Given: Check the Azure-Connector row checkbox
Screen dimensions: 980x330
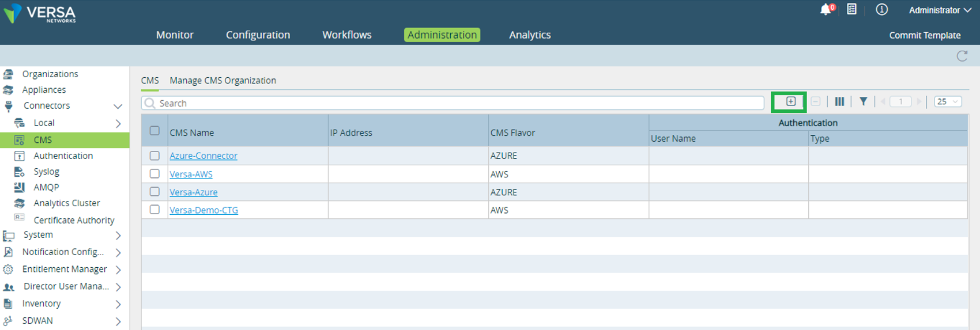Looking at the screenshot, I should [154, 155].
